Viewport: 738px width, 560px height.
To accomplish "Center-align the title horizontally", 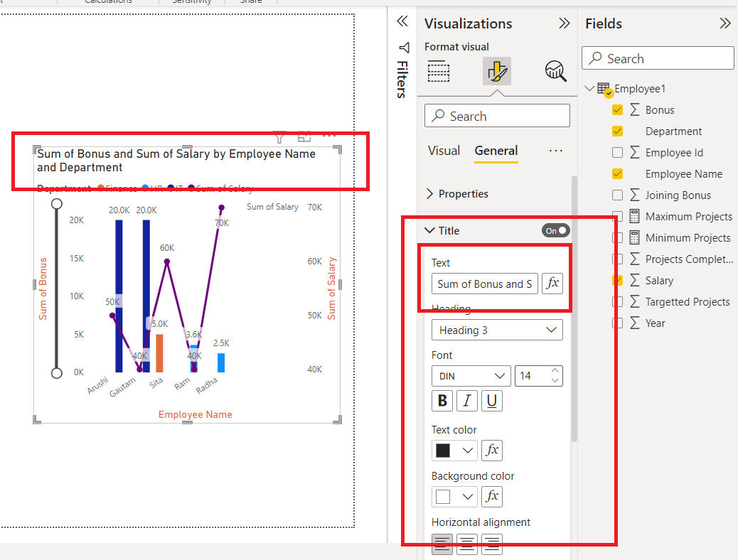I will (467, 544).
